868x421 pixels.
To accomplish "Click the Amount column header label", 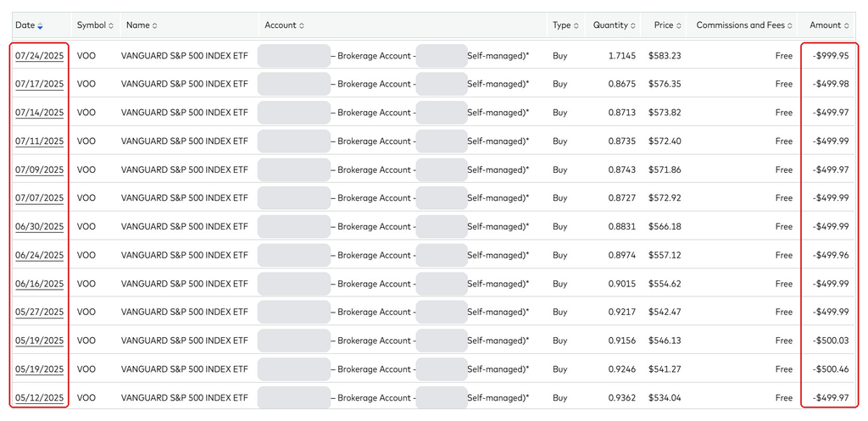I will pyautogui.click(x=826, y=25).
